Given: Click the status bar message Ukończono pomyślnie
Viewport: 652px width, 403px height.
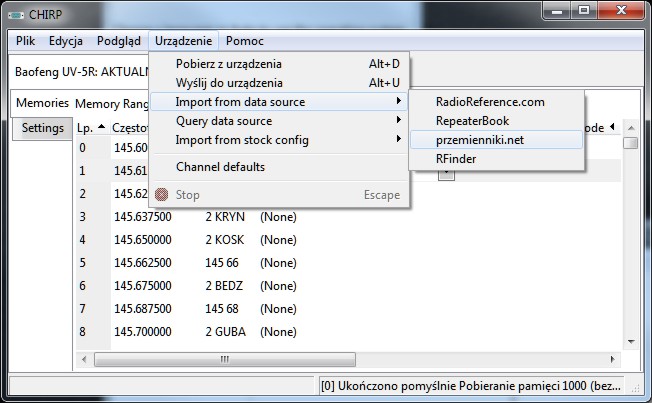Looking at the screenshot, I should click(x=471, y=386).
